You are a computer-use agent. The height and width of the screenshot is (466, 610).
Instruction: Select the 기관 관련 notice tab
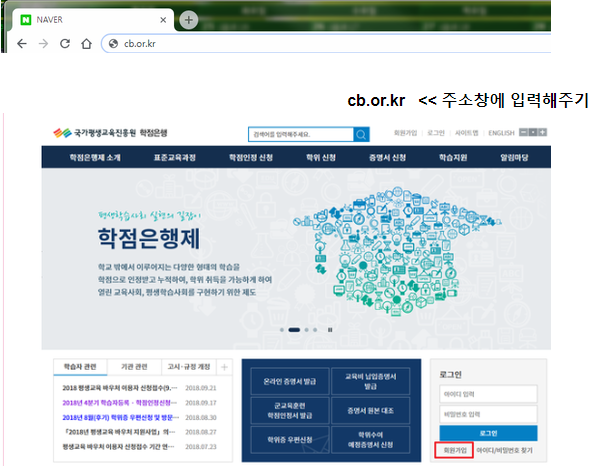[134, 367]
